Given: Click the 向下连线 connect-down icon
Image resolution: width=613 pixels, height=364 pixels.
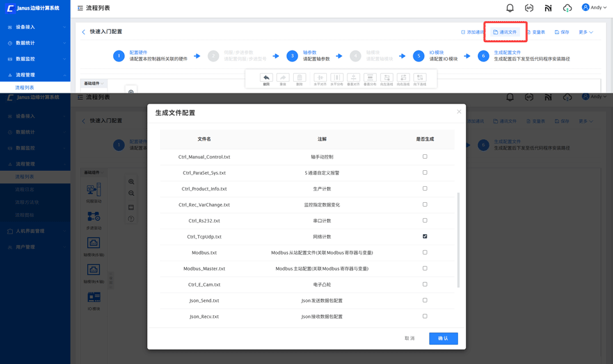Looking at the screenshot, I should (x=420, y=78).
